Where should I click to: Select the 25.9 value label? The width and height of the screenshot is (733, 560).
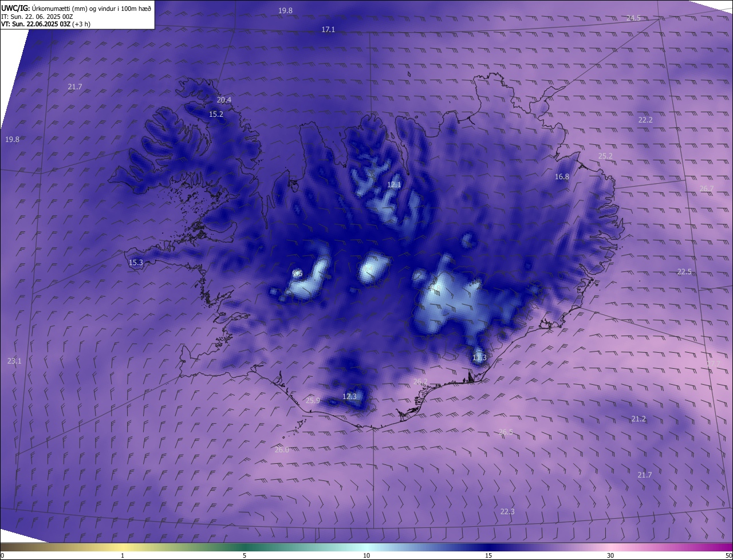click(313, 401)
